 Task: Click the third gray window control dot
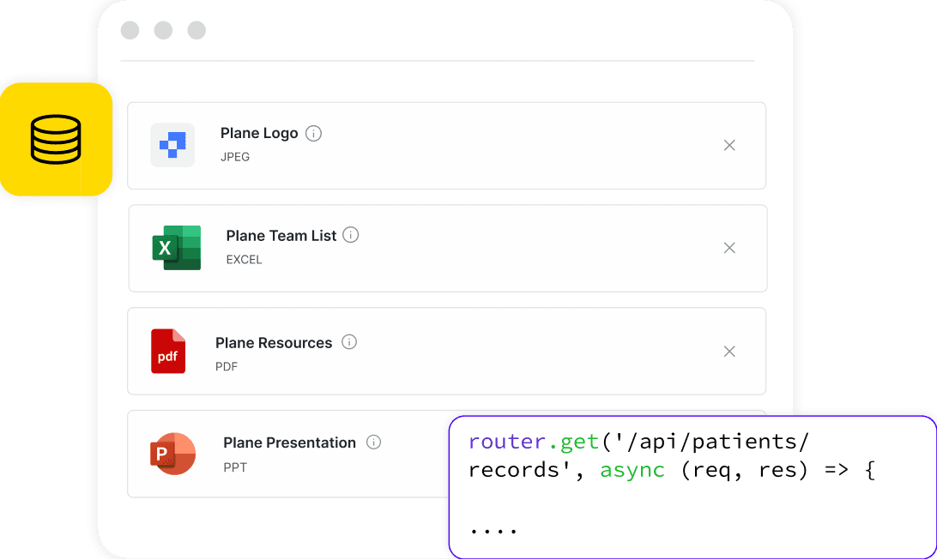pyautogui.click(x=196, y=31)
